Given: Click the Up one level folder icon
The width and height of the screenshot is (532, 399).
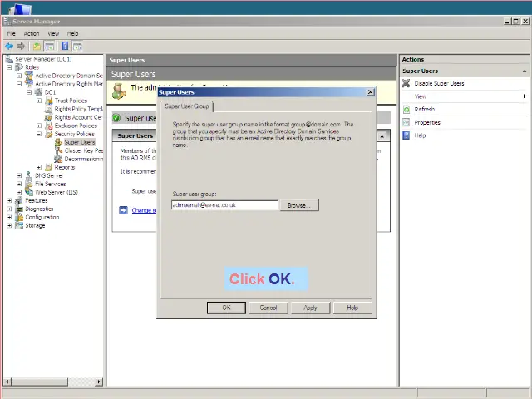Looking at the screenshot, I should tap(37, 47).
